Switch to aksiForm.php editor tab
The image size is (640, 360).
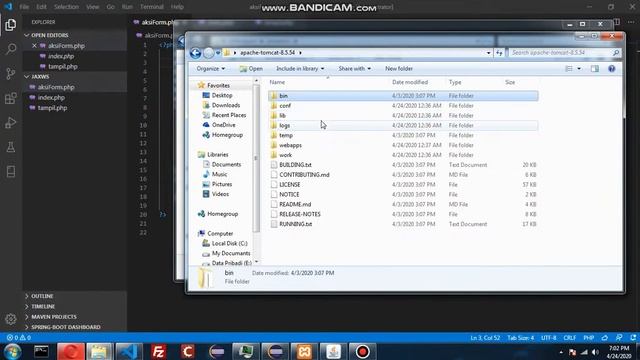tap(155, 22)
